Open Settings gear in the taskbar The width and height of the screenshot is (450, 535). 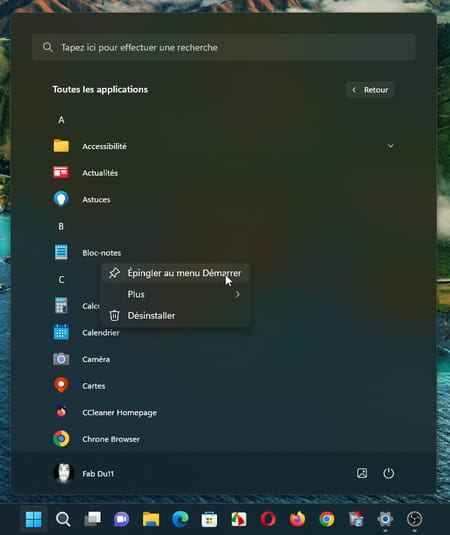(385, 519)
